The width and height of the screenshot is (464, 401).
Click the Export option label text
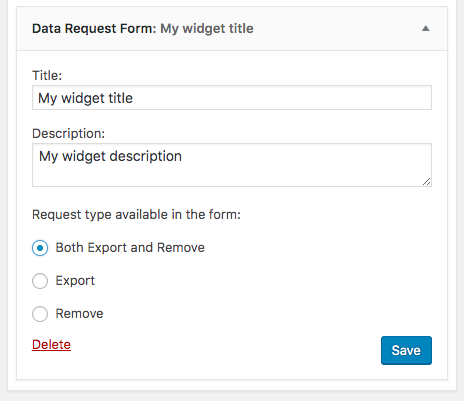[x=75, y=281]
